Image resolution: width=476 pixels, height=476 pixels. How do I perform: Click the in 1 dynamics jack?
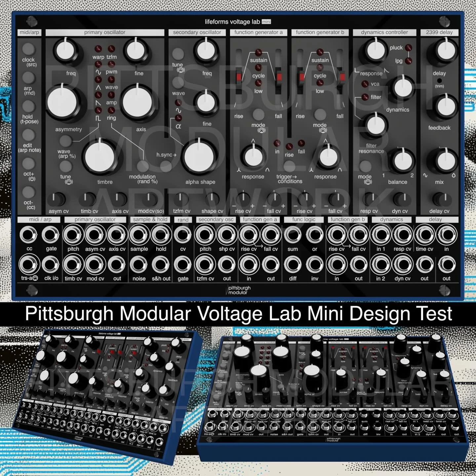[x=381, y=235]
